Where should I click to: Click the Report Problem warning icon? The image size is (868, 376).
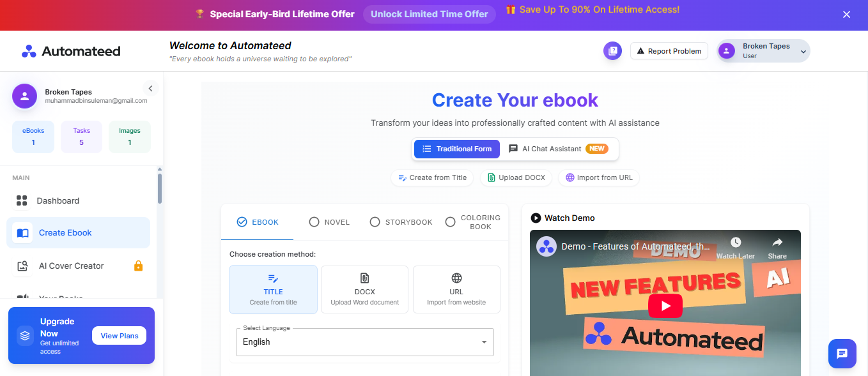640,51
